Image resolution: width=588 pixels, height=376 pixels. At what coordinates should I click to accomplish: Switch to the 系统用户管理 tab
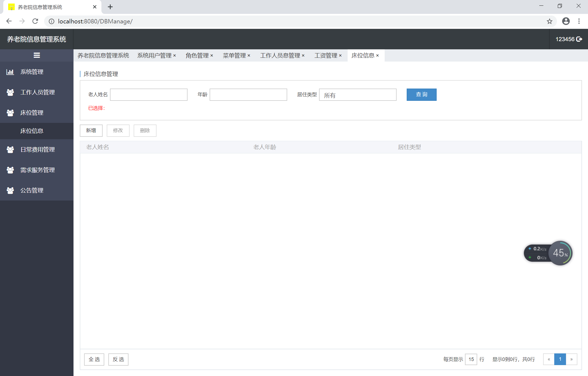pos(154,56)
